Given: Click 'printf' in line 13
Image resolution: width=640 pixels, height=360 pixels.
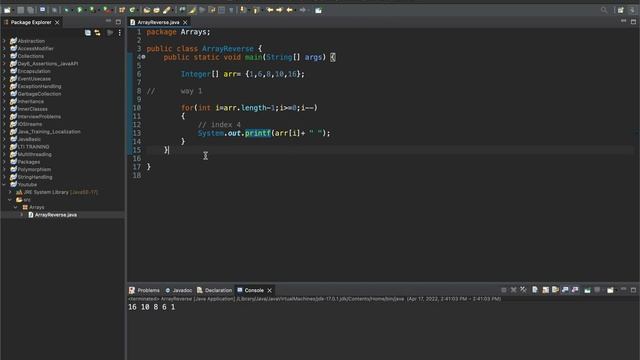Looking at the screenshot, I should (258, 133).
